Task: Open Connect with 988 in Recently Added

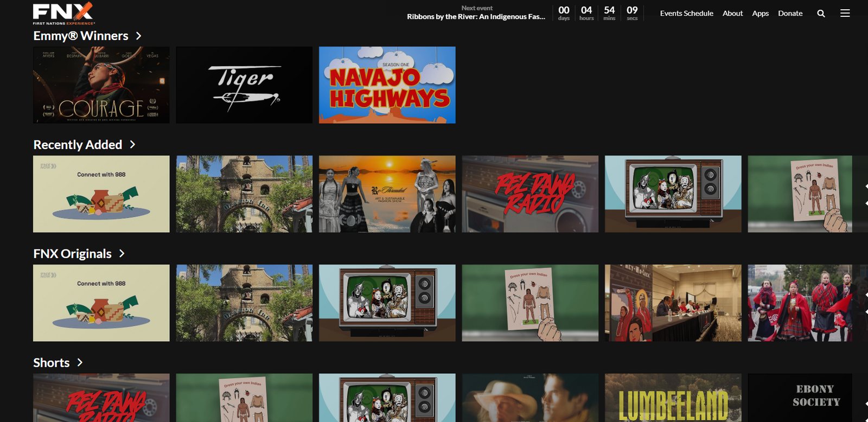Action: tap(101, 194)
